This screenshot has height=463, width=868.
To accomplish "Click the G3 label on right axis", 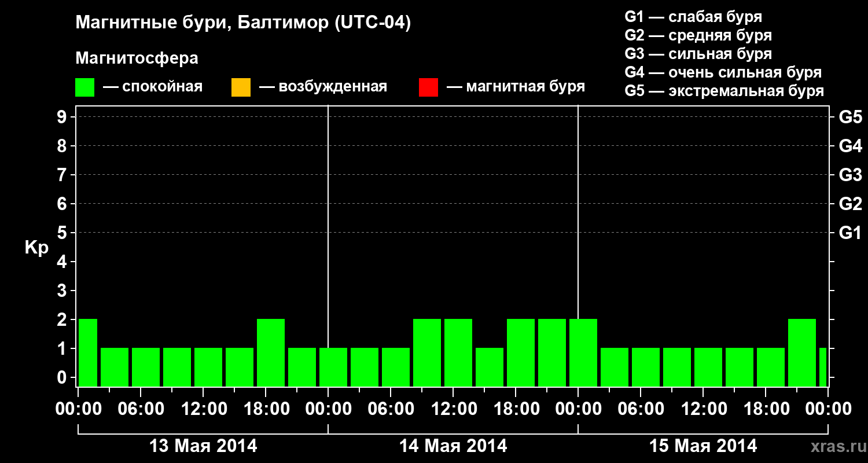I will pos(851,175).
